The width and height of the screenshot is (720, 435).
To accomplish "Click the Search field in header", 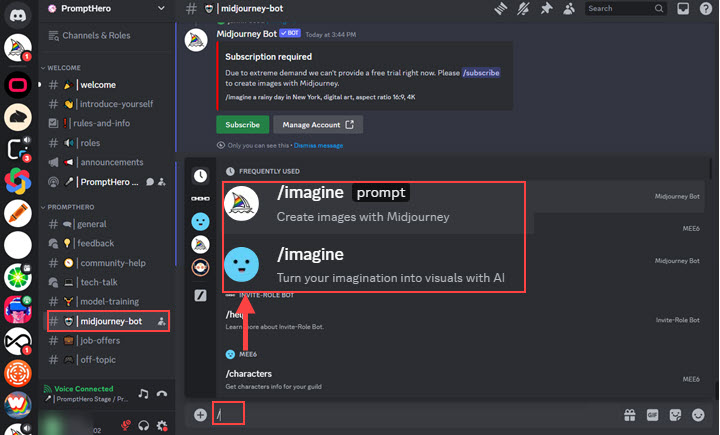I will pyautogui.click(x=625, y=8).
